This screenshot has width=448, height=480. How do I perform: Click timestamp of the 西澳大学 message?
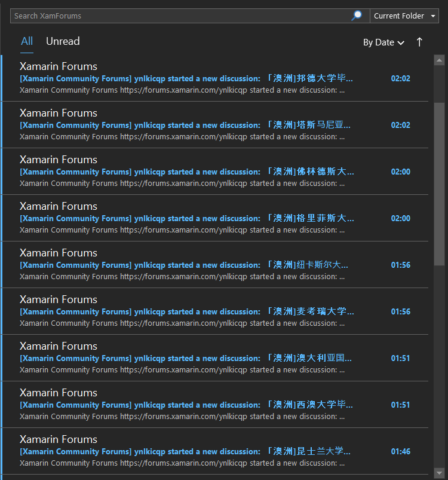click(401, 405)
